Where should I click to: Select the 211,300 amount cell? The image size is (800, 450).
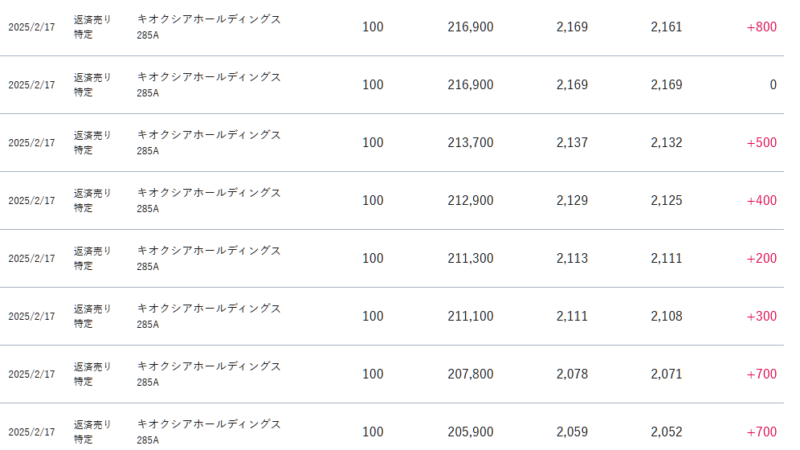(470, 259)
